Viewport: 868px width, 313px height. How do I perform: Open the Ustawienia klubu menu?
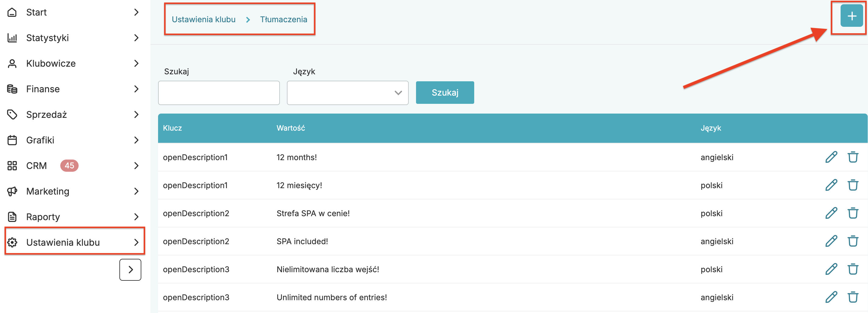63,242
